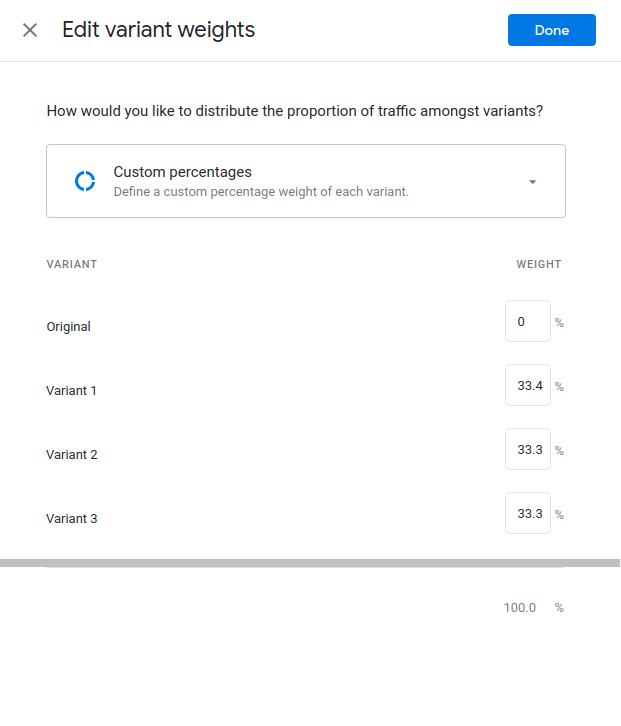Click the Original variant row label
621x726 pixels.
click(x=68, y=327)
